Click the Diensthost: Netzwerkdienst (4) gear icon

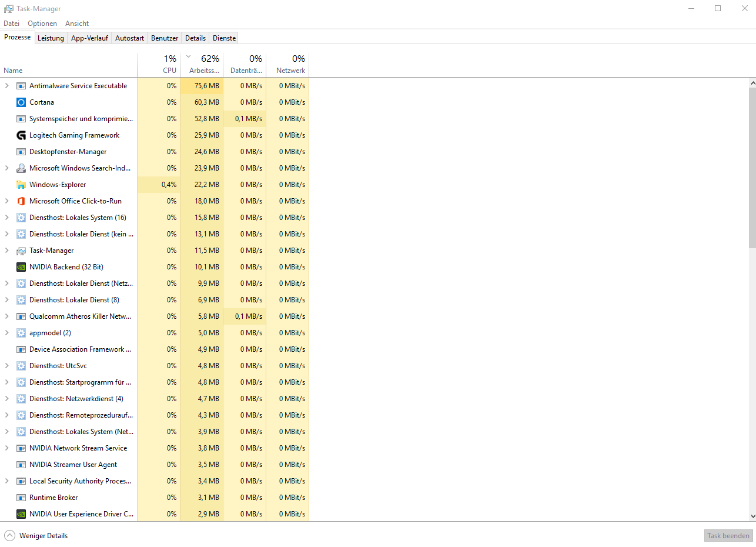tap(21, 399)
